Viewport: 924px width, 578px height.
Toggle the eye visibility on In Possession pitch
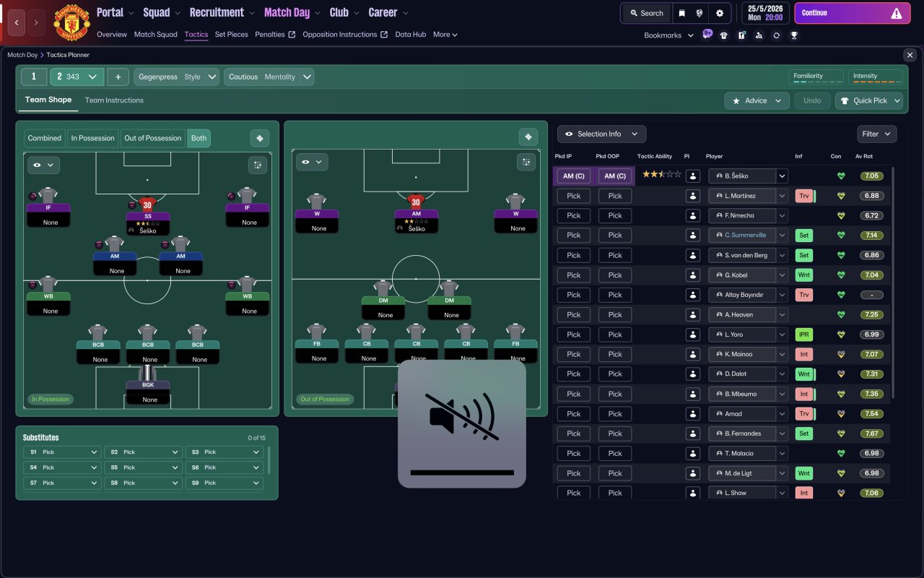tap(43, 165)
